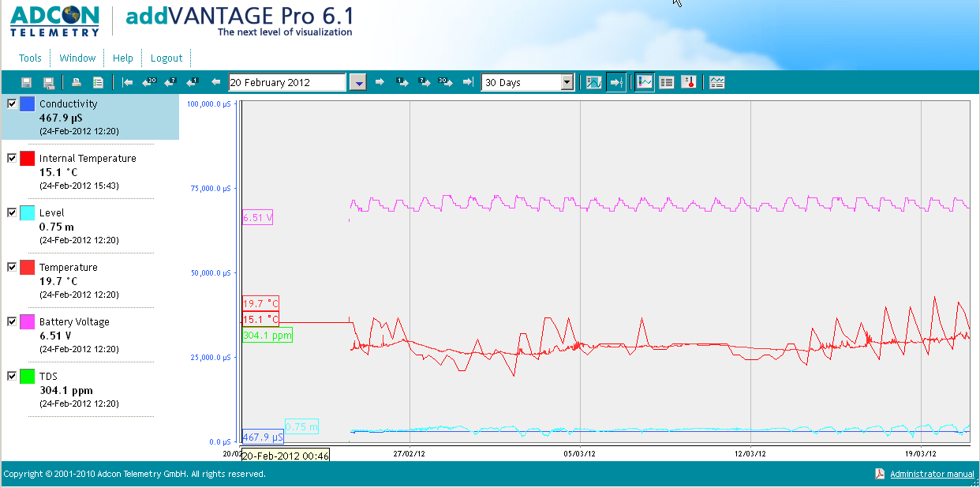Viewport: 980px width, 488px height.
Task: Click the Adcon Telemetry logo
Action: (55, 21)
